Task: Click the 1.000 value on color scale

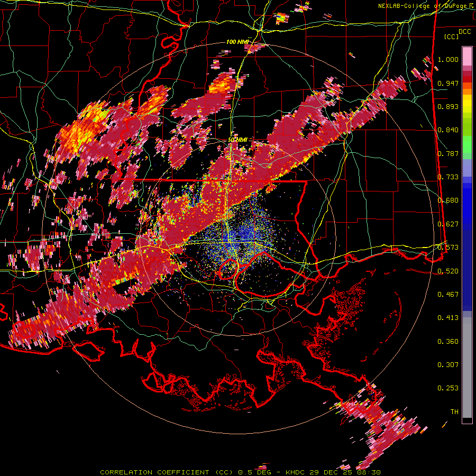Action: click(x=448, y=59)
